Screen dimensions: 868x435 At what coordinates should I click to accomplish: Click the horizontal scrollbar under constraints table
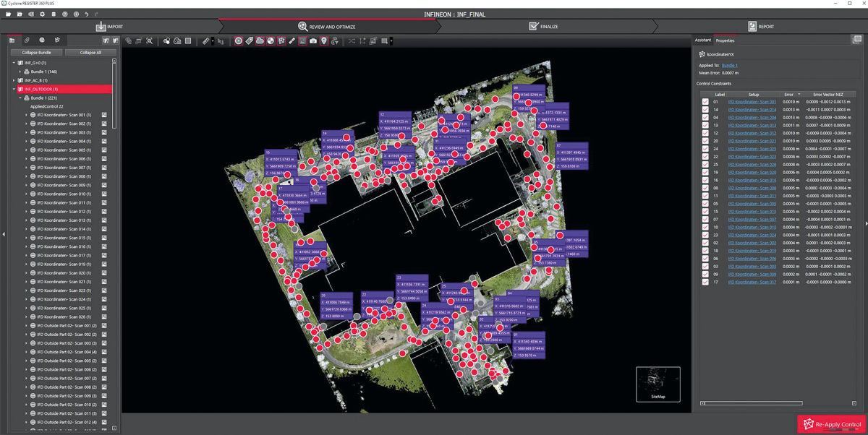pyautogui.click(x=753, y=403)
